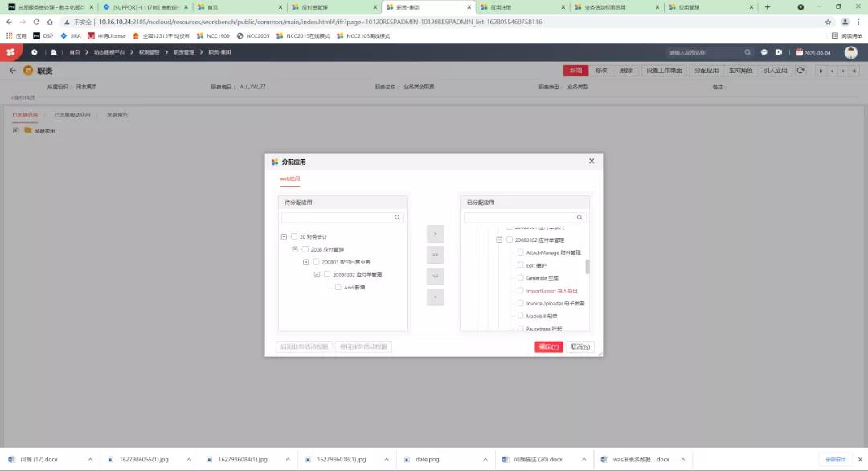Check the AttachManage 附件管理 checkbox
This screenshot has height=471, width=868.
click(x=519, y=252)
